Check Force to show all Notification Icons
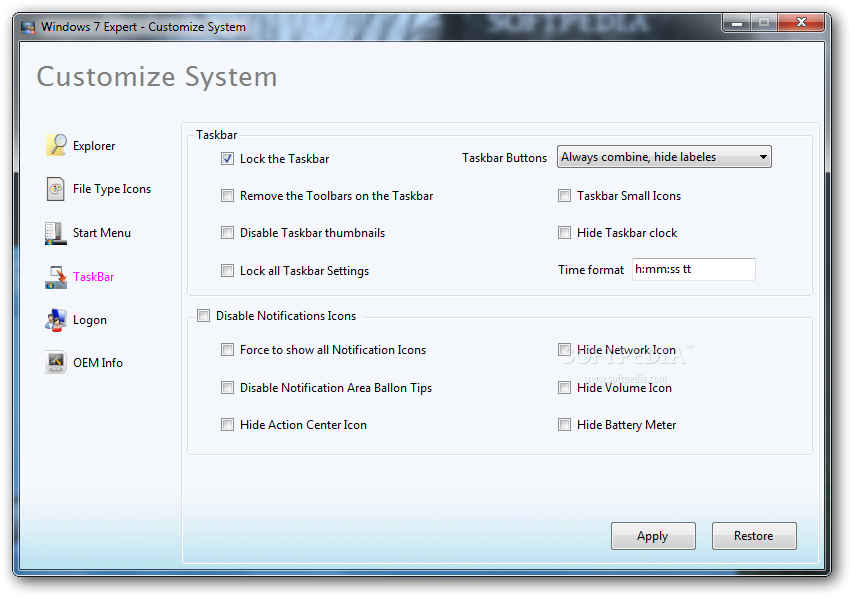 pyautogui.click(x=227, y=350)
